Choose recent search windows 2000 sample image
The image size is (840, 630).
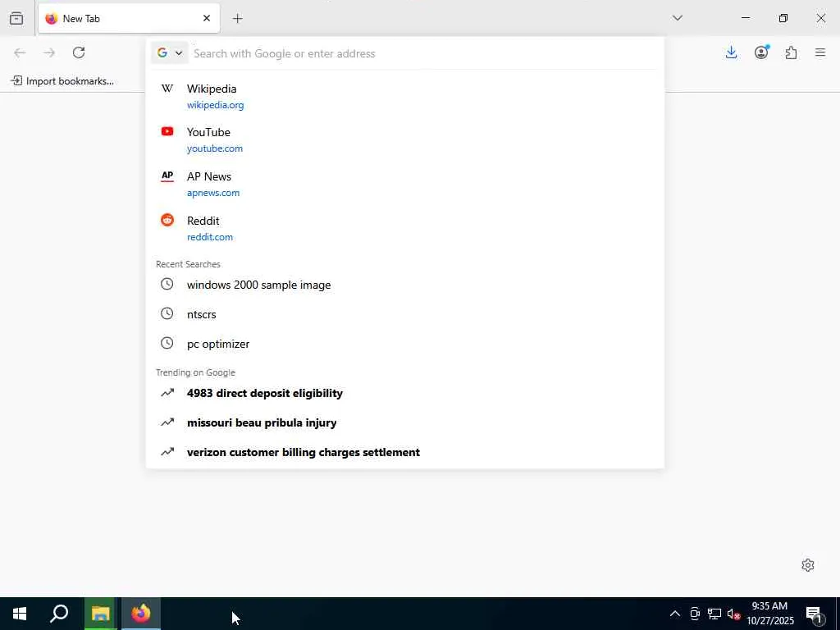point(404,285)
